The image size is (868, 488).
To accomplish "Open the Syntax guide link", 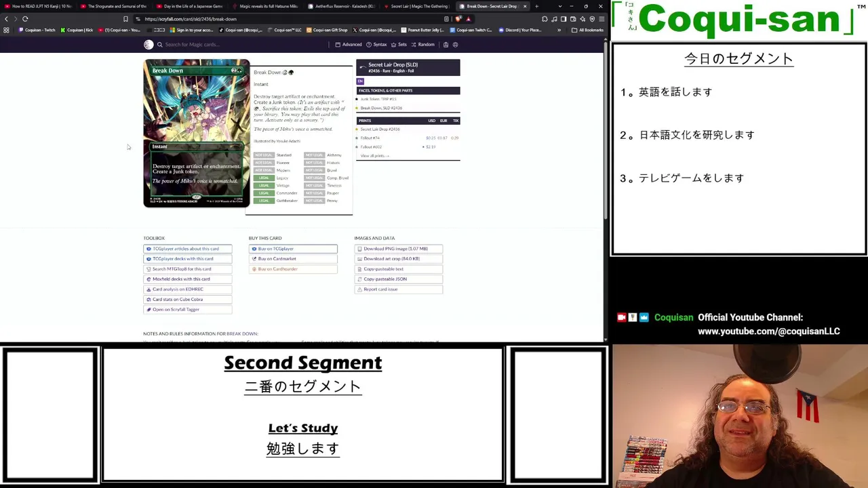I will [x=376, y=45].
